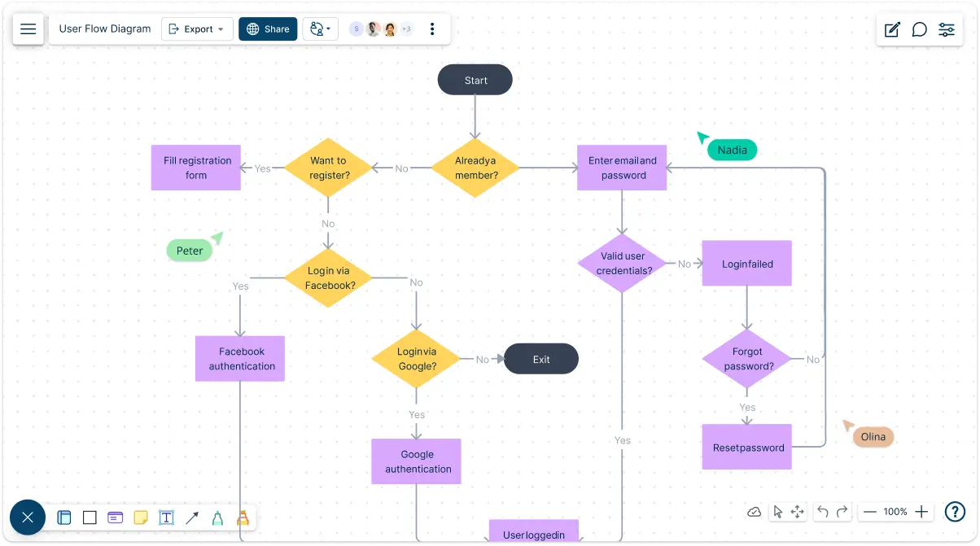Select the Exit node

click(x=541, y=359)
